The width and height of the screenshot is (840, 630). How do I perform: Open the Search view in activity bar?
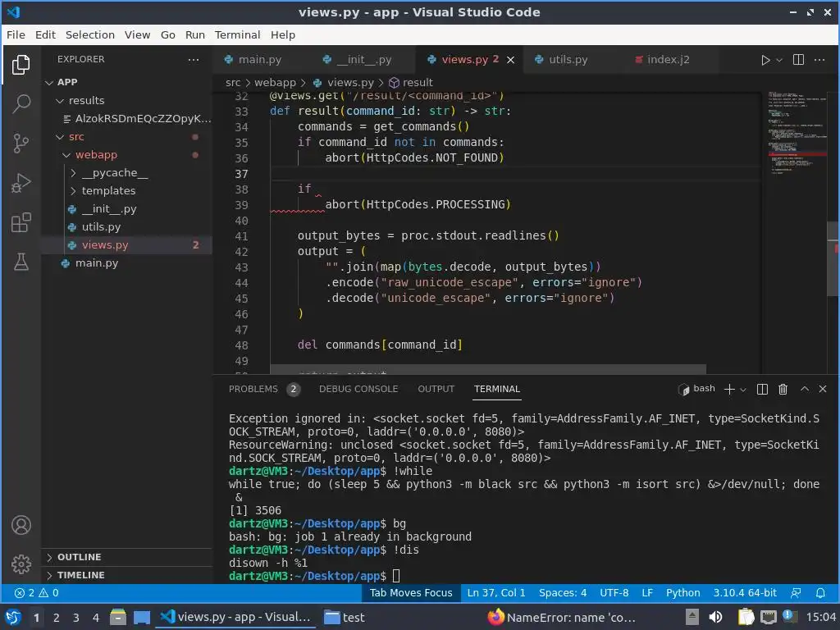[21, 104]
